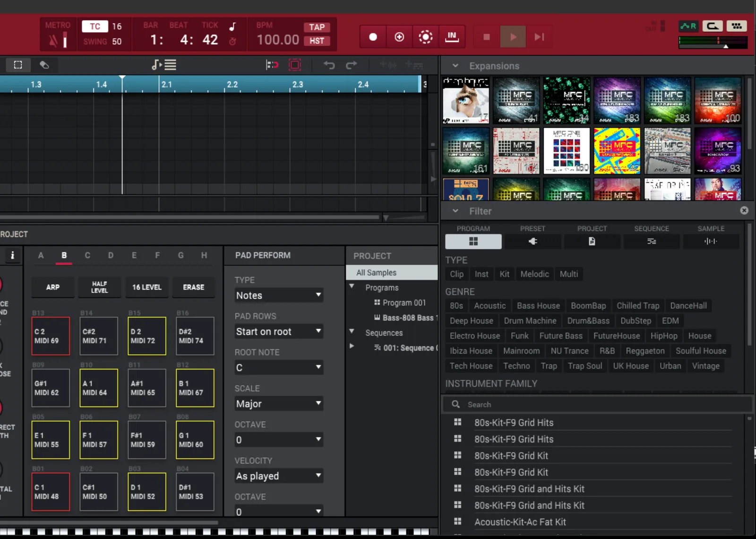Collapse the Programs tree node
Viewport: 756px width, 539px height.
pos(352,287)
